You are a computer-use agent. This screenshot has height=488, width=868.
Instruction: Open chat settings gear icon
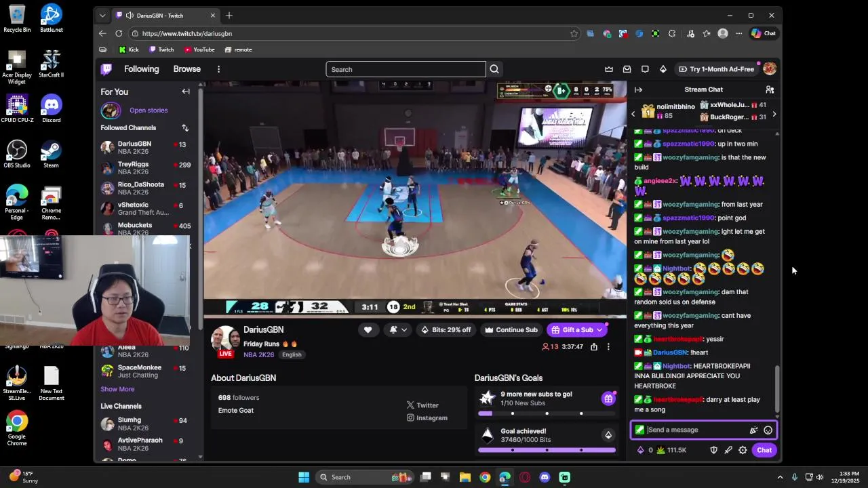[x=743, y=450]
